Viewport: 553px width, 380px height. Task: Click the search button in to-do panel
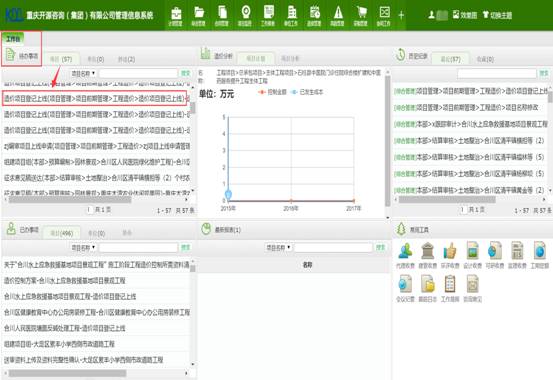pos(186,73)
